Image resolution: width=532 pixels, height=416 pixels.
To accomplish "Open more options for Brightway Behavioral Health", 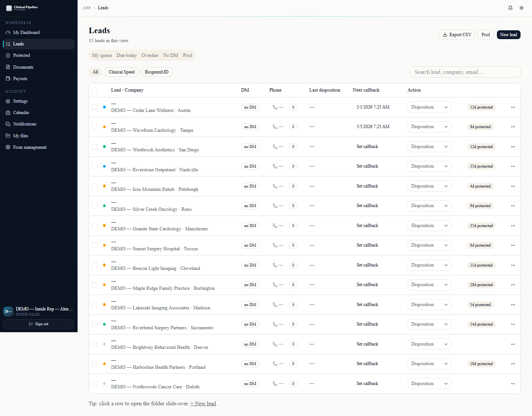I will (513, 344).
